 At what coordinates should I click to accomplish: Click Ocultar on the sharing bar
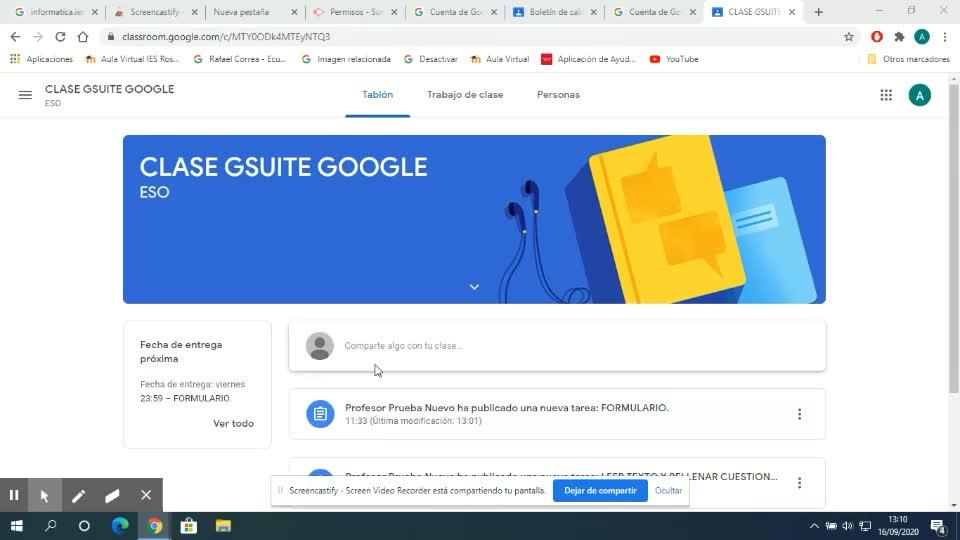click(x=668, y=490)
